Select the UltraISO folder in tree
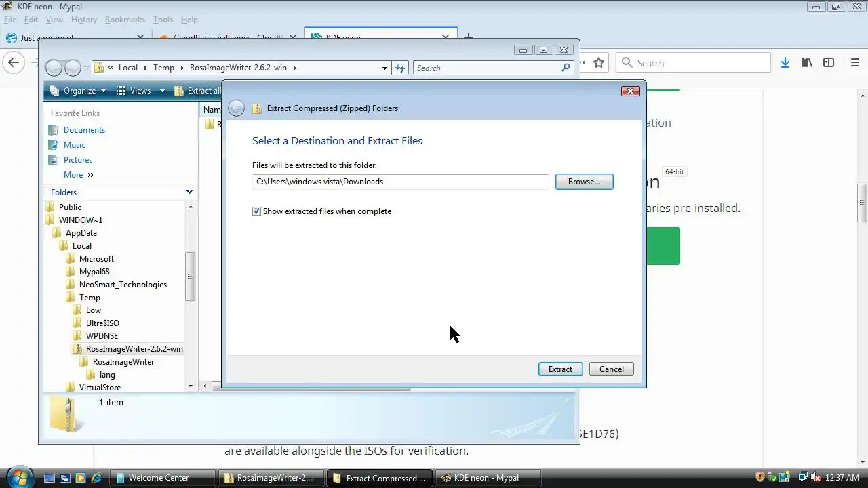The height and width of the screenshot is (488, 868). click(x=102, y=323)
